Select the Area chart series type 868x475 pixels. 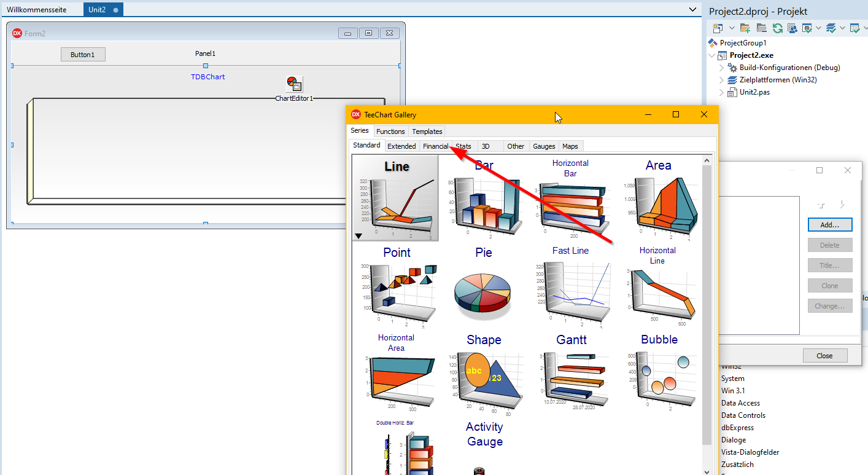point(658,198)
